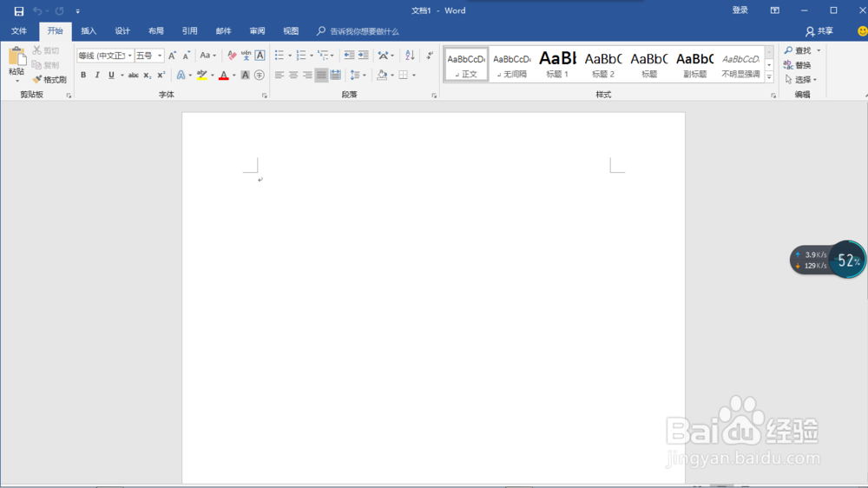This screenshot has width=868, height=488.
Task: Open the borders dropdown arrow
Action: (413, 75)
